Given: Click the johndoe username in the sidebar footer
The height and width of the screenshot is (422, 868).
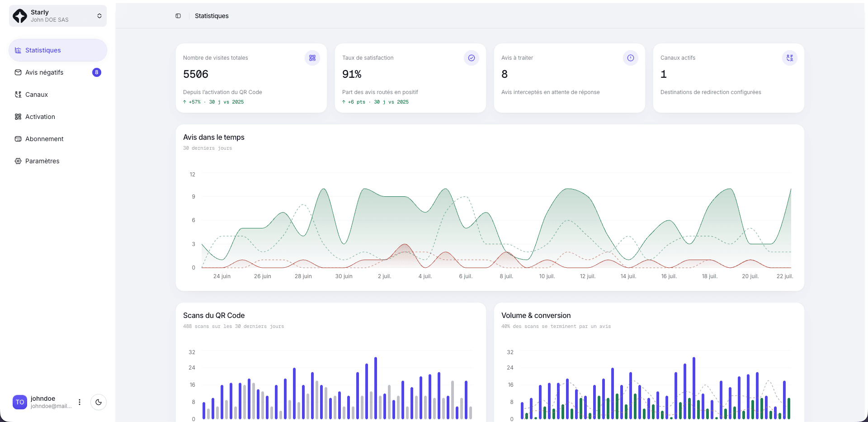Looking at the screenshot, I should pos(43,398).
